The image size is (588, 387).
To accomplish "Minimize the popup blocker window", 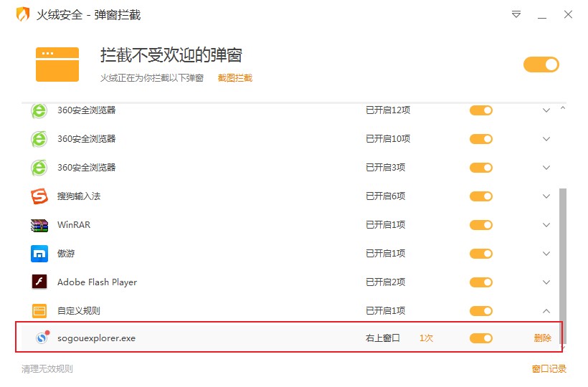I will 542,17.
